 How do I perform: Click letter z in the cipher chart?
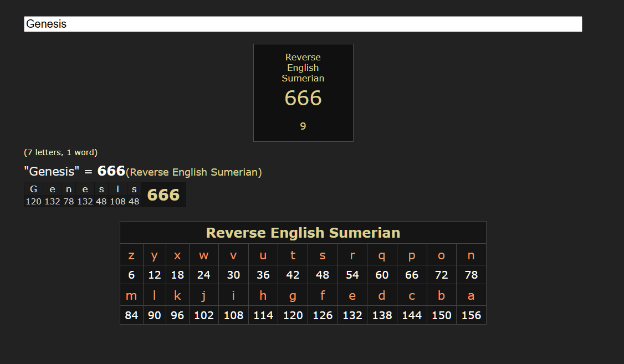(131, 255)
